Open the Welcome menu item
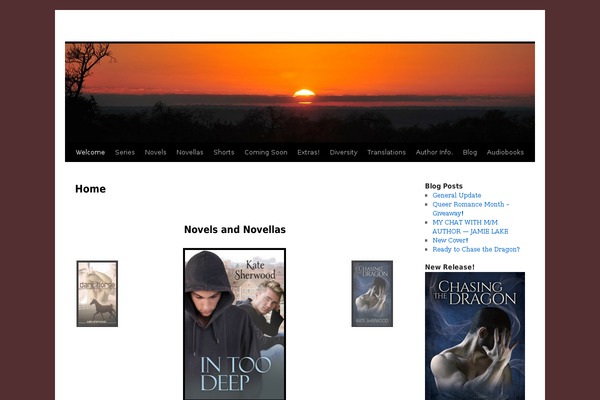Image resolution: width=600 pixels, height=400 pixels. (90, 152)
